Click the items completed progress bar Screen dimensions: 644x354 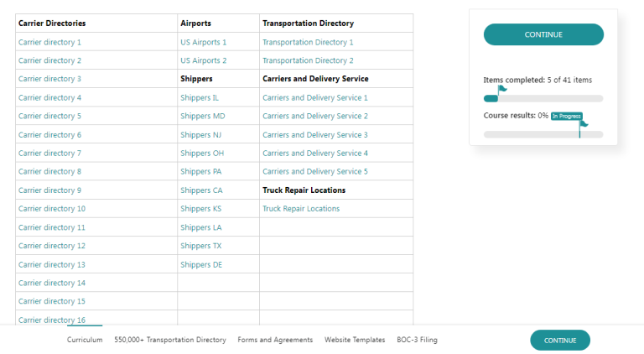pos(543,99)
